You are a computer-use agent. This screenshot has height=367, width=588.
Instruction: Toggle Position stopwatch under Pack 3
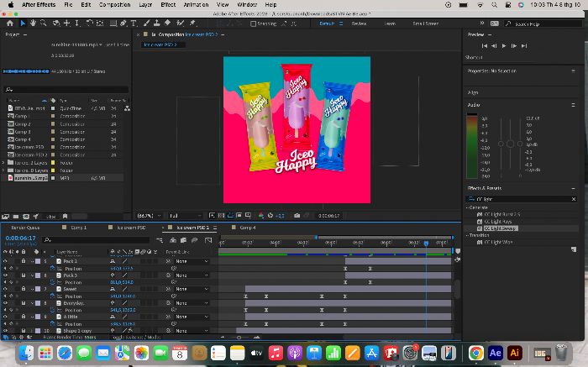pyautogui.click(x=52, y=282)
